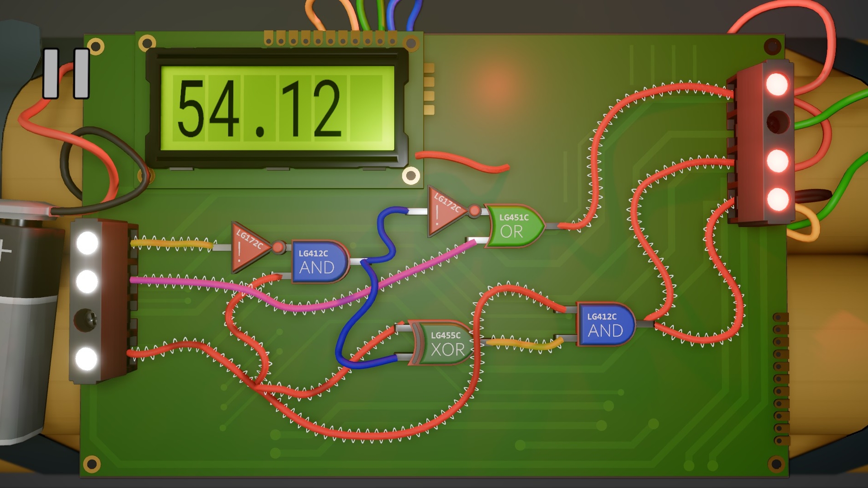Click the countdown timer LCD display
Screen dimensions: 868x488
278,108
